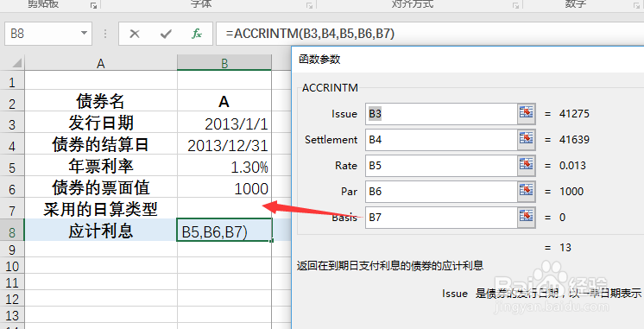Click cell containing 发行日期
This screenshot has height=329, width=644.
tap(101, 123)
